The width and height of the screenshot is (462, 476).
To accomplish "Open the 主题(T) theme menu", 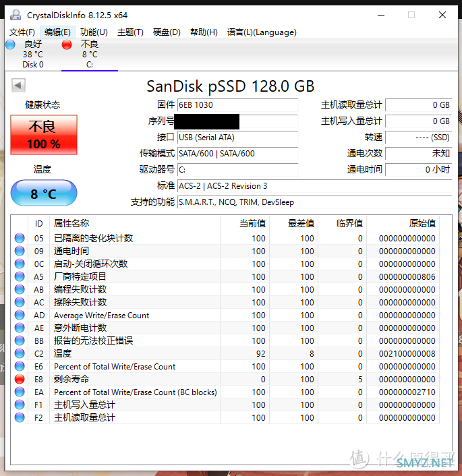I will click(130, 32).
